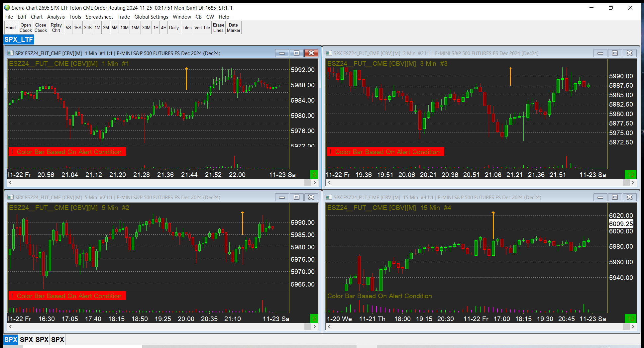Image resolution: width=644 pixels, height=348 pixels.
Task: Click the Rplay Chrt toolbar button
Action: click(x=56, y=28)
